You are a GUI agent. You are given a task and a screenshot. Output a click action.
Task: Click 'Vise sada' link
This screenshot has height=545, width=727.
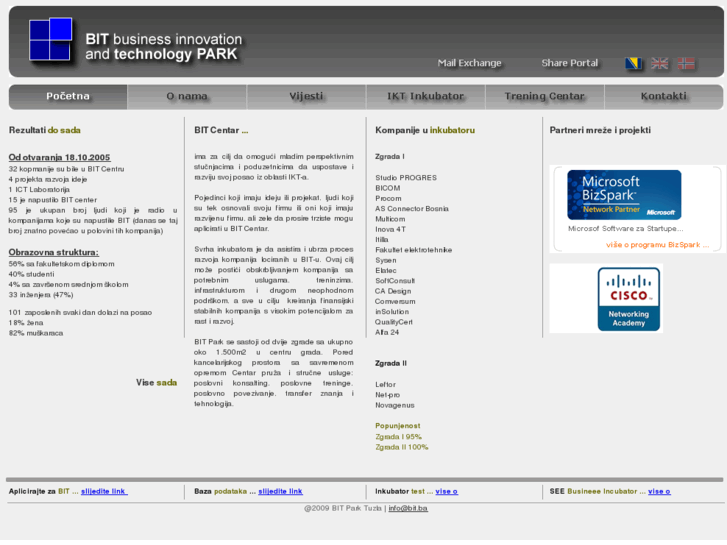[x=156, y=383]
